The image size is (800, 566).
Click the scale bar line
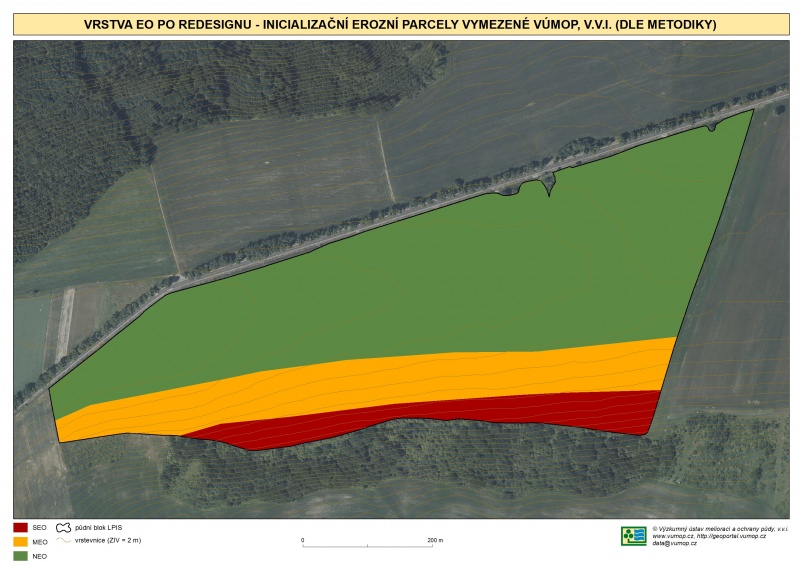coord(367,546)
